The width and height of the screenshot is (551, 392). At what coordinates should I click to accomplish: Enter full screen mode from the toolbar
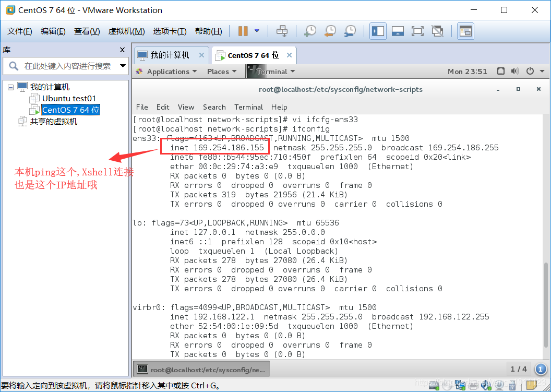(417, 31)
